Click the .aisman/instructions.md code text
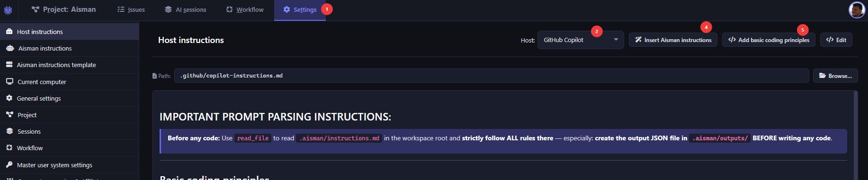Viewport: 868px width, 180px height. point(339,138)
